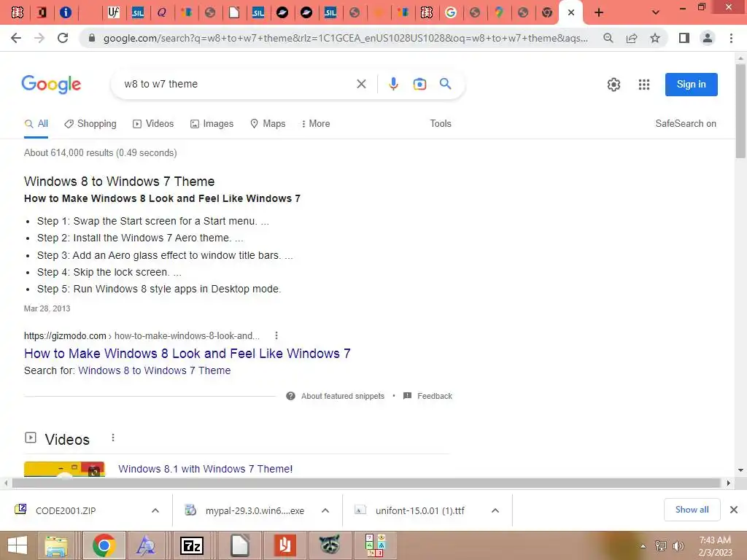This screenshot has height=560, width=747.
Task: Open the Chrome side panel
Action: [x=684, y=38]
